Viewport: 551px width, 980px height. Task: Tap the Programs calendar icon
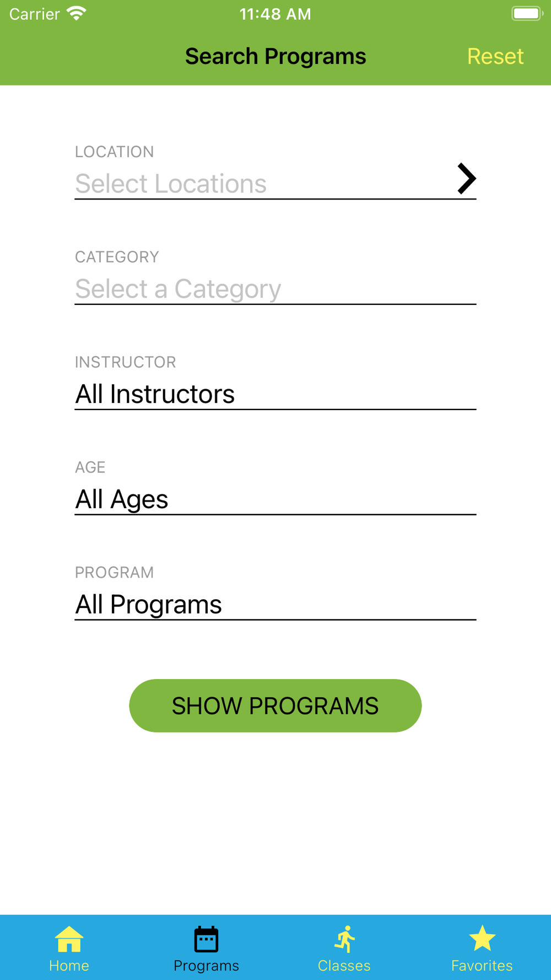click(x=206, y=939)
